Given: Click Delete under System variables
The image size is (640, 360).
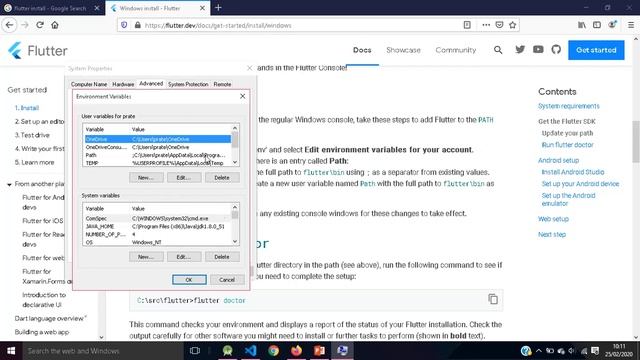Looking at the screenshot, I should tap(222, 257).
